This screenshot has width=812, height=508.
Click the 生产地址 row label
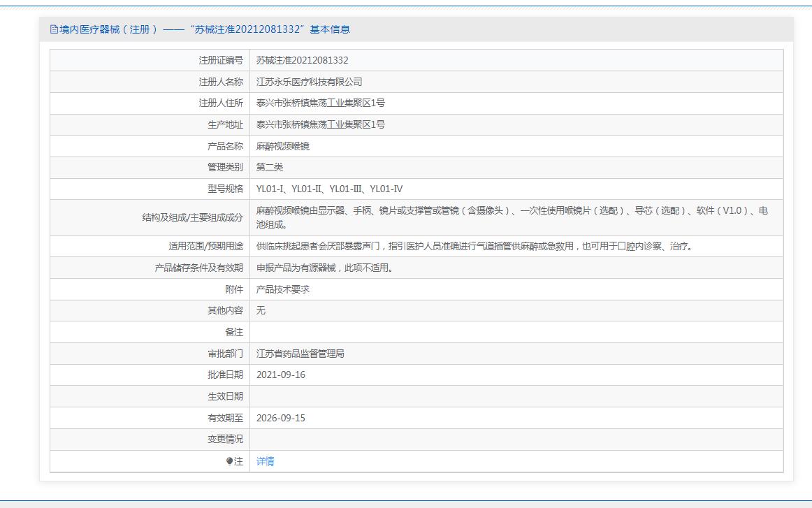click(x=225, y=124)
